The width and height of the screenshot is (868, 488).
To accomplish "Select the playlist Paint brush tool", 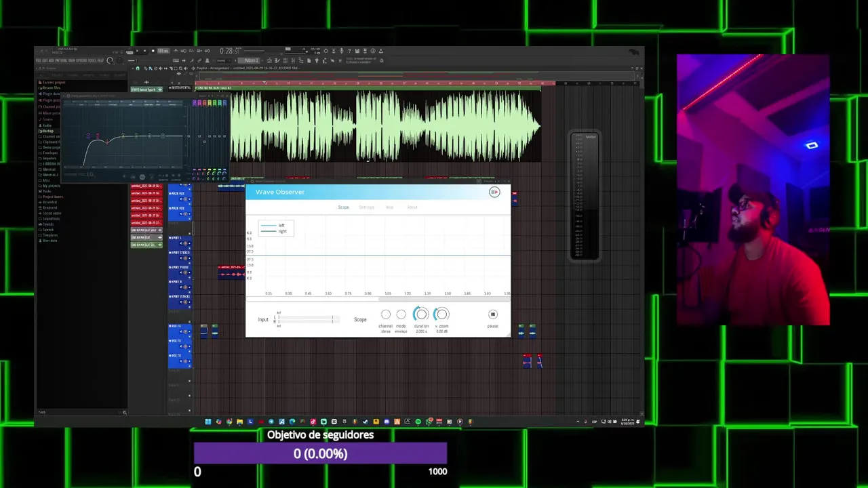I will pyautogui.click(x=151, y=68).
